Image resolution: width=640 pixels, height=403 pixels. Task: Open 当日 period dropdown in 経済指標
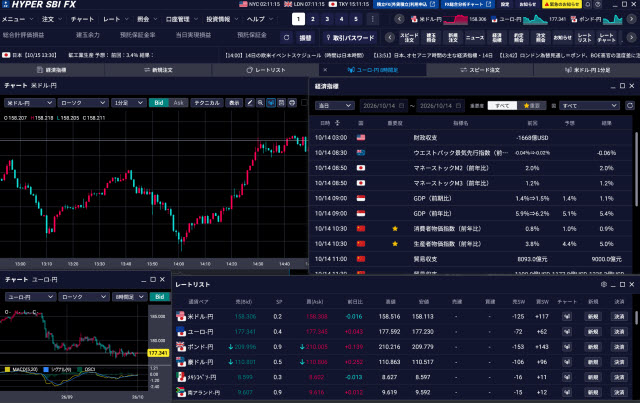point(334,106)
